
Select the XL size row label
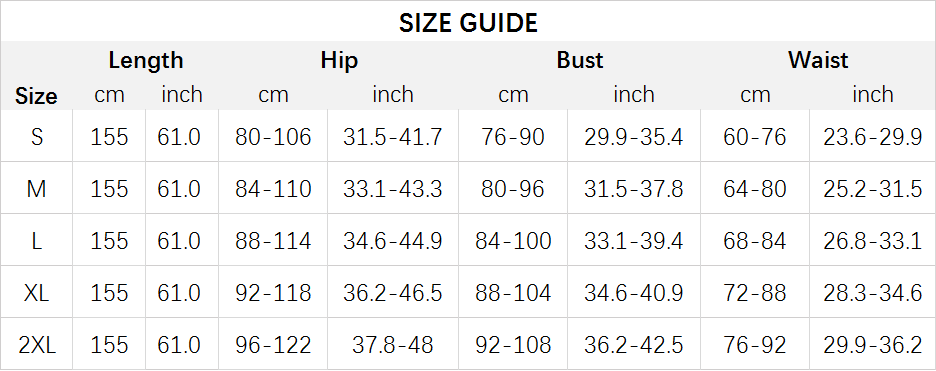[36, 293]
